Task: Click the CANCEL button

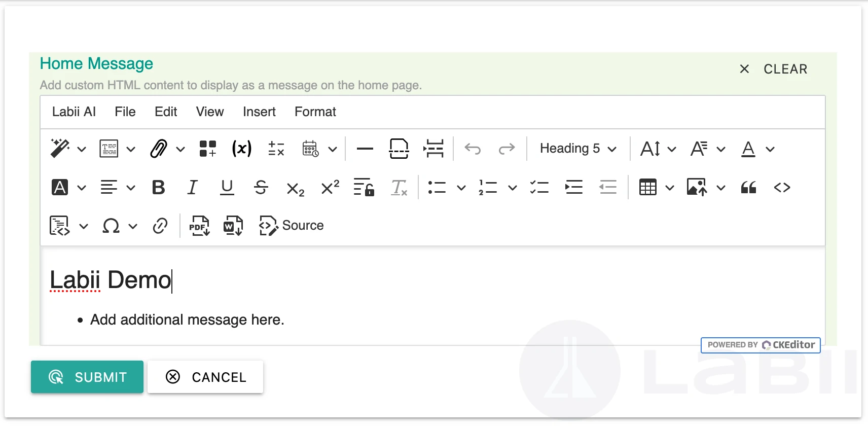Action: pos(205,377)
